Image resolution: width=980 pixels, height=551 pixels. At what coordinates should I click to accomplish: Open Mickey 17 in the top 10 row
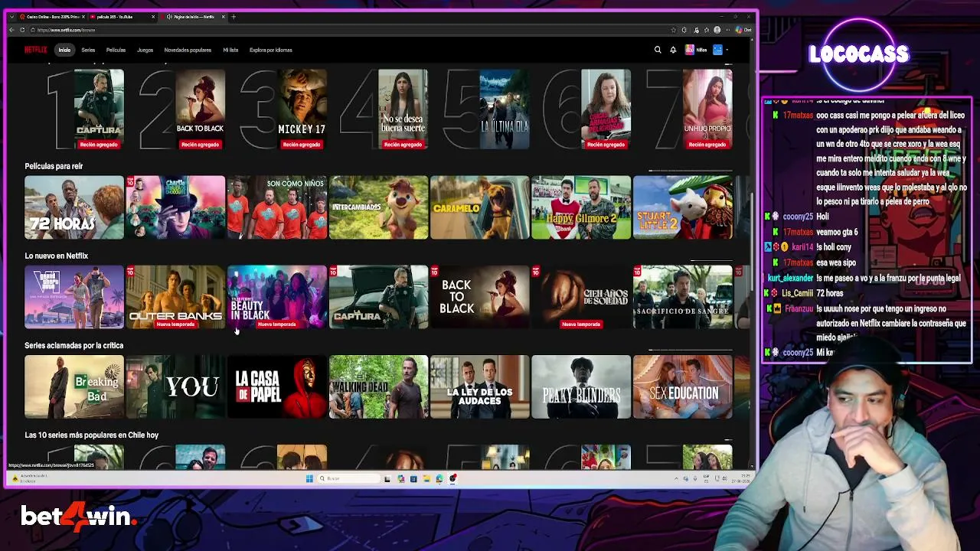click(302, 109)
